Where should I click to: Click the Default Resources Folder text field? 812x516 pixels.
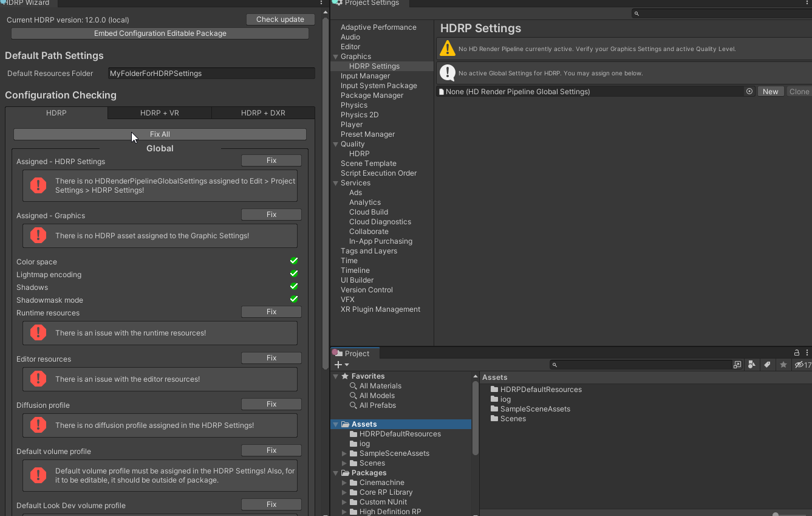click(211, 72)
